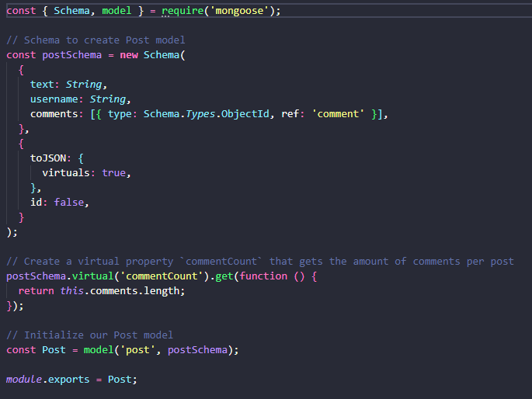Click the model( function call
The height and width of the screenshot is (399, 532).
pyautogui.click(x=99, y=350)
